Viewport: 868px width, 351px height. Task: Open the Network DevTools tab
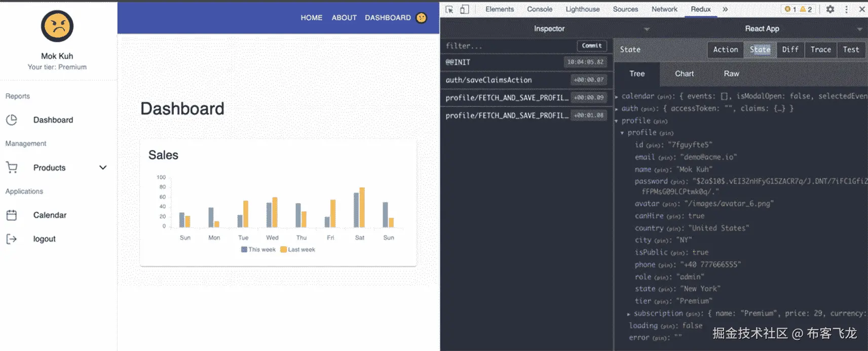click(664, 9)
